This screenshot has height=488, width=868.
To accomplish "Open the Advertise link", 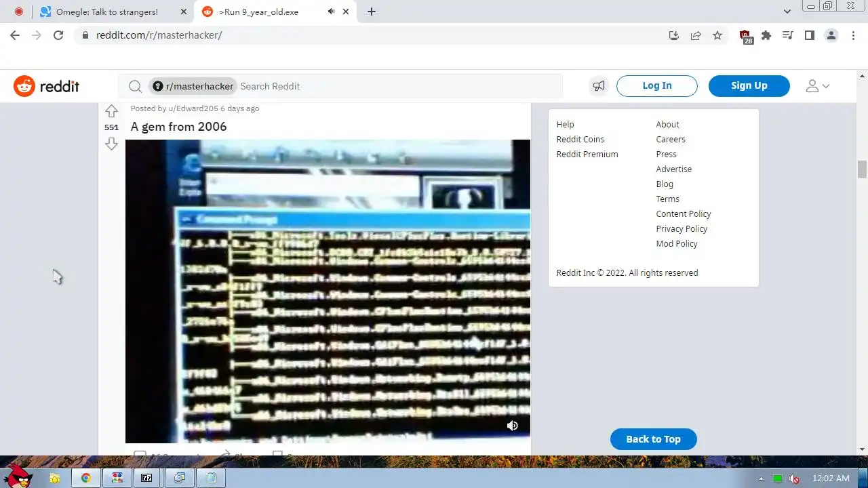I will [674, 169].
